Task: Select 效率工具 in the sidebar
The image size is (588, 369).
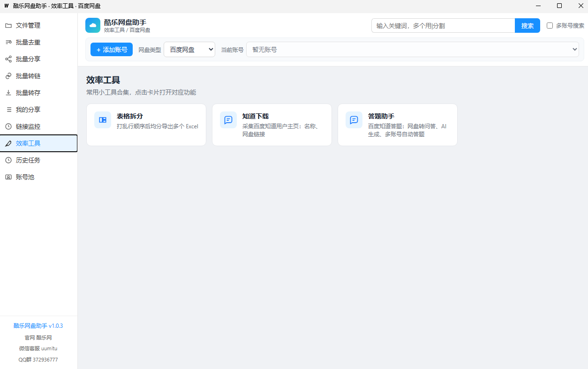Action: coord(38,143)
